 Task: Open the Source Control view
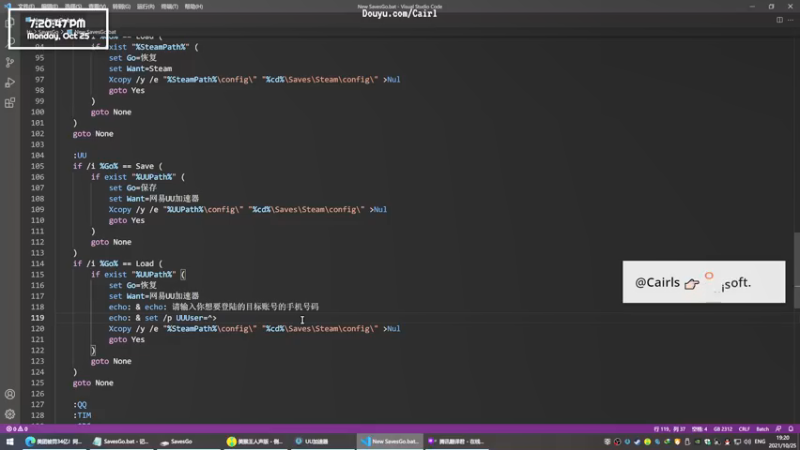tap(10, 62)
